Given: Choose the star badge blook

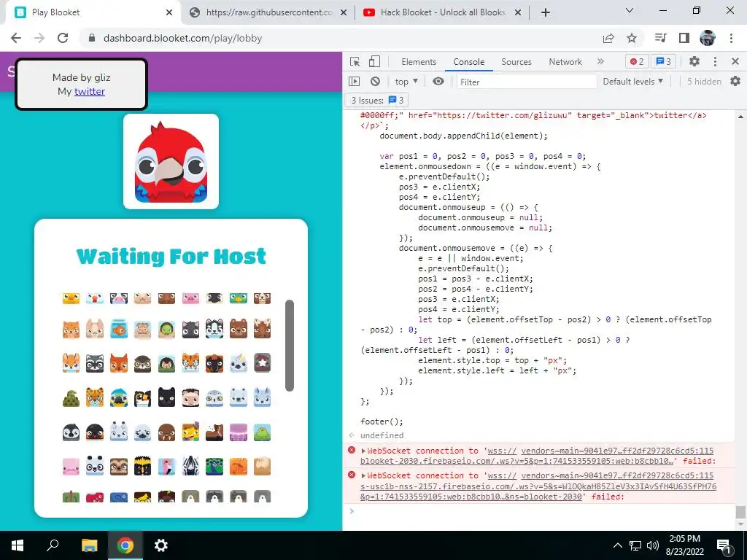Looking at the screenshot, I should pyautogui.click(x=262, y=363).
